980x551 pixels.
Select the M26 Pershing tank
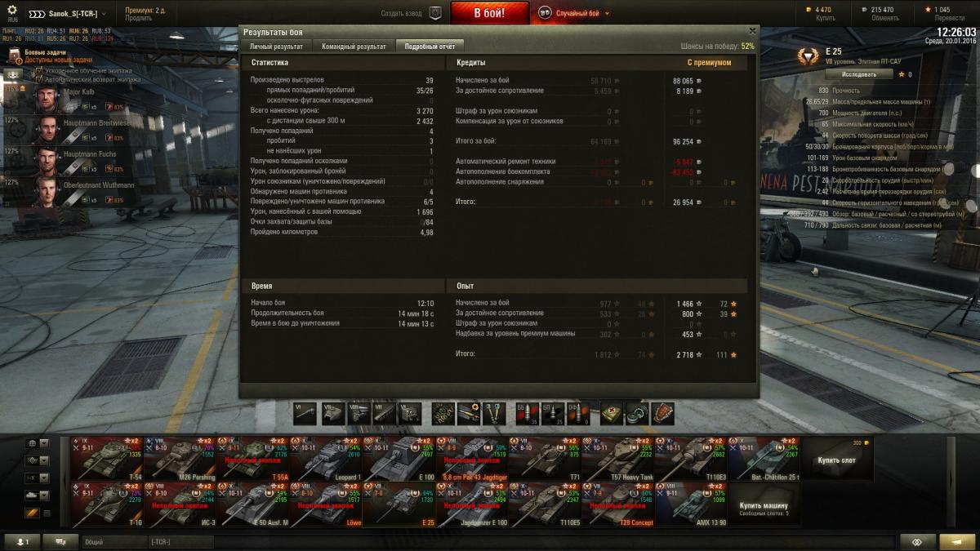click(x=179, y=459)
